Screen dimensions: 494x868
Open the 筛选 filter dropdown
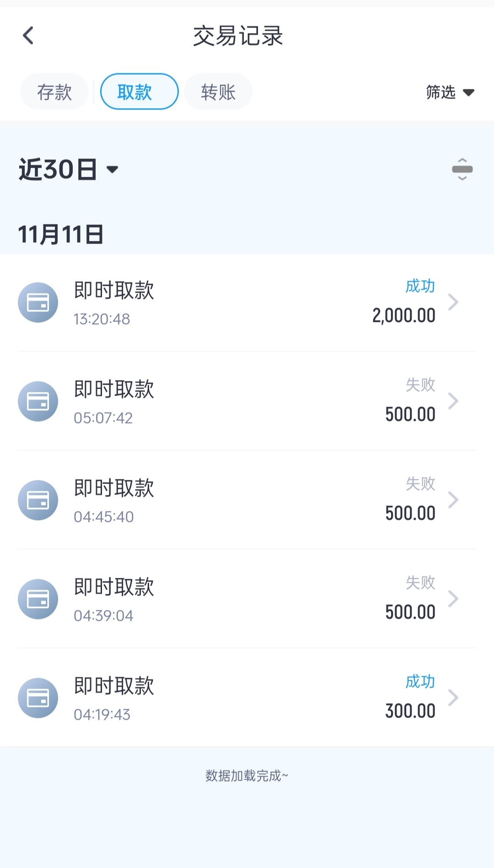pos(450,92)
